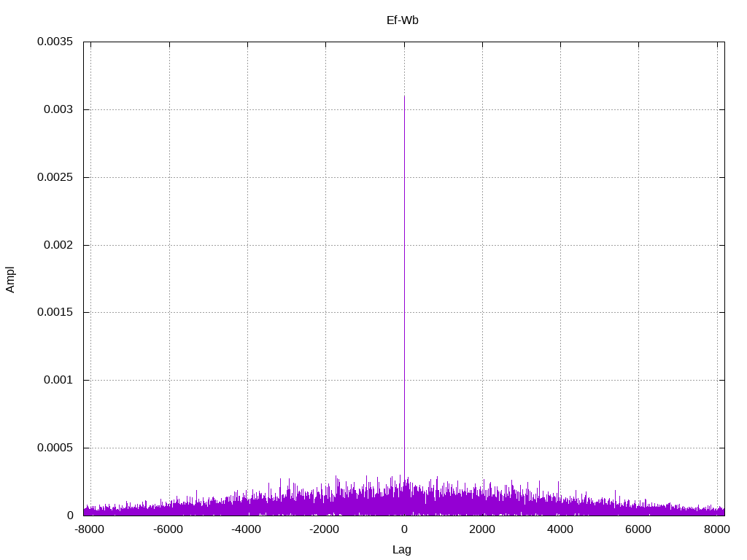Click the y-axis value 0.001

(58, 379)
